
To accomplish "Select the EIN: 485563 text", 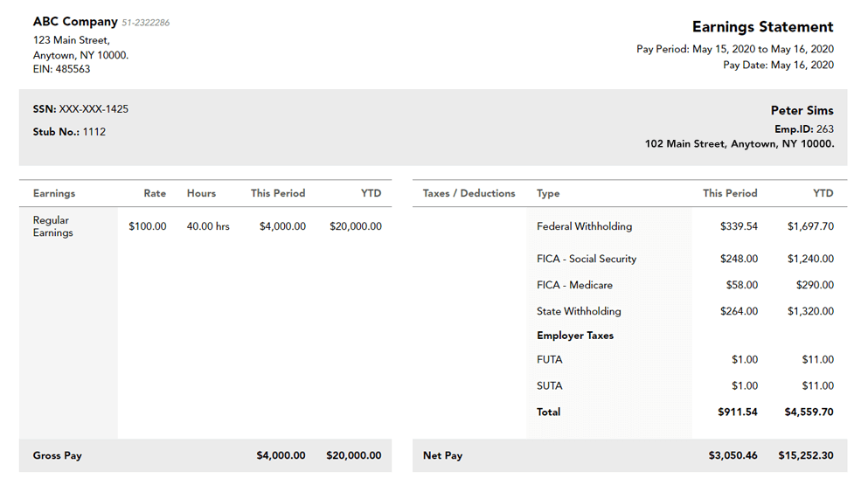I will click(61, 69).
